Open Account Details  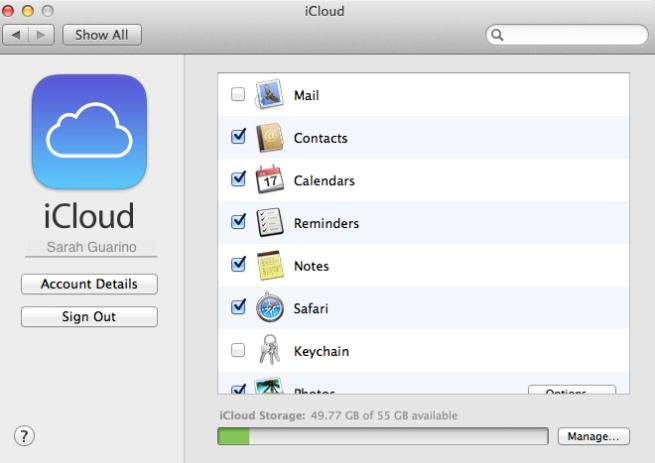[89, 284]
